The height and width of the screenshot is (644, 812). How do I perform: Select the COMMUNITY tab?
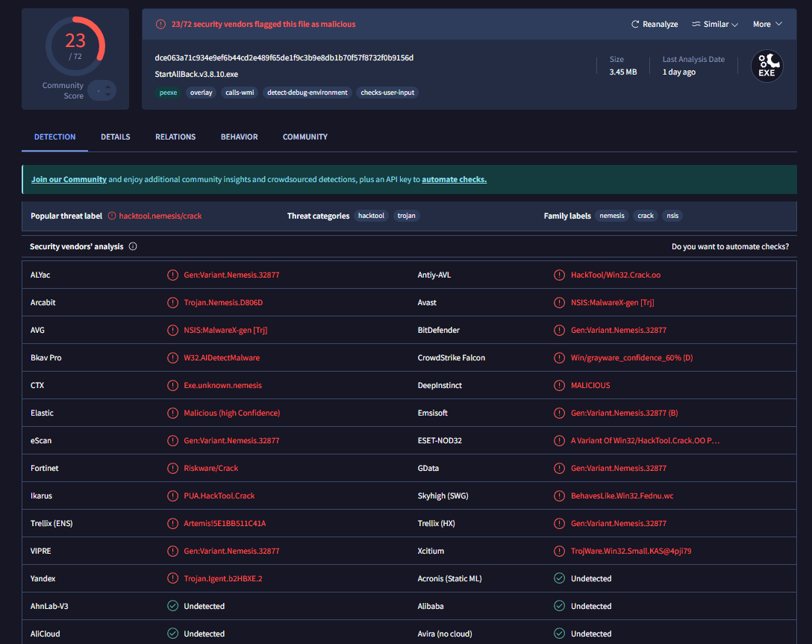(x=305, y=137)
